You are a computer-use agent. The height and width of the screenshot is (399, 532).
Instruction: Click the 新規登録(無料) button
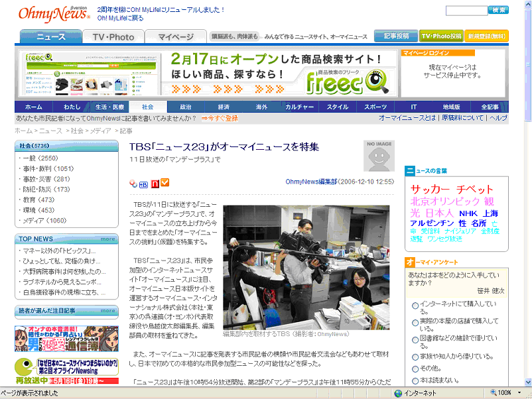486,36
